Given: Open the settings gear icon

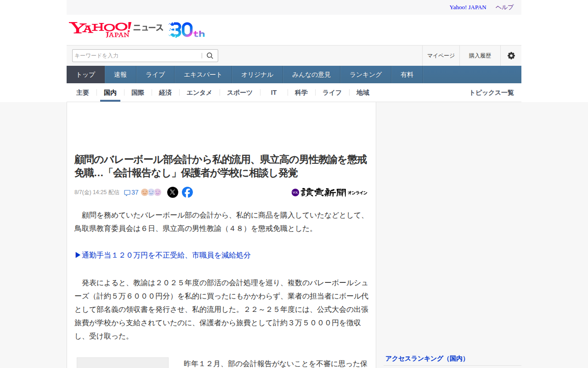Looking at the screenshot, I should [x=511, y=56].
